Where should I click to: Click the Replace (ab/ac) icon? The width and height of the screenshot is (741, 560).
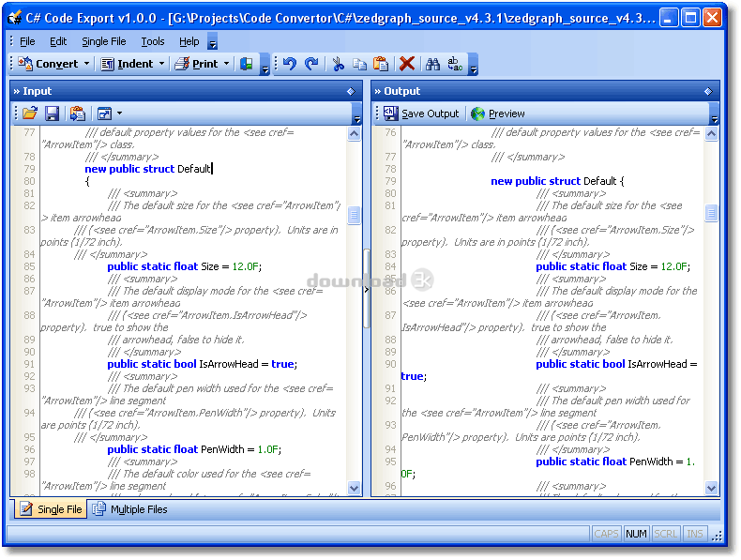[455, 64]
